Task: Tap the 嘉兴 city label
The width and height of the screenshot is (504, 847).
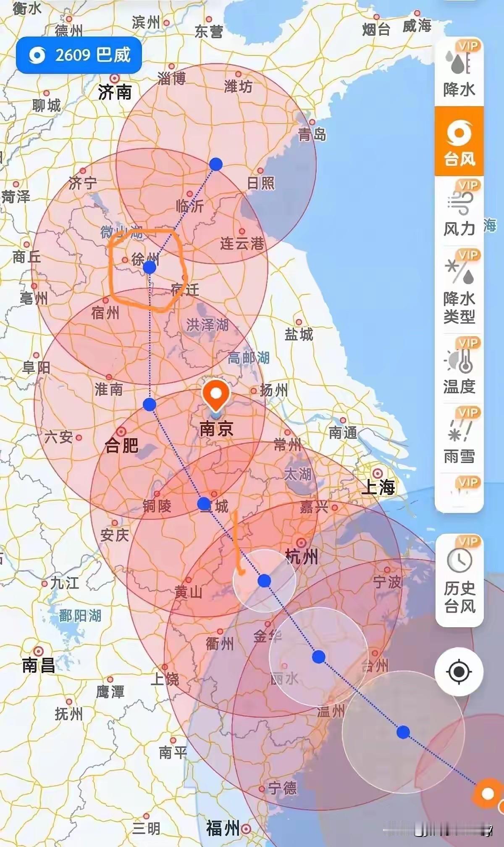Action: pos(314,507)
